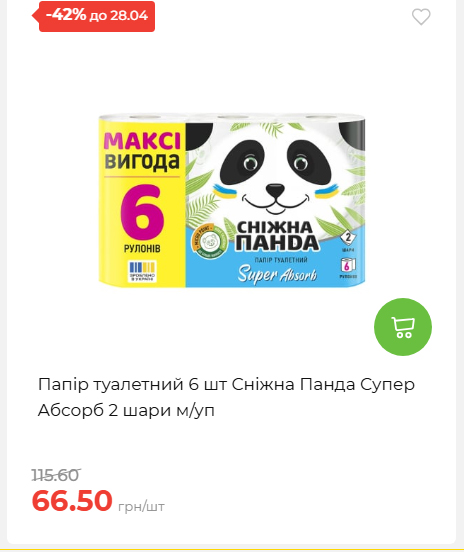Click the СНІЖНА ПАНДА logo on package
Viewport: 464px width, 552px height.
click(276, 236)
